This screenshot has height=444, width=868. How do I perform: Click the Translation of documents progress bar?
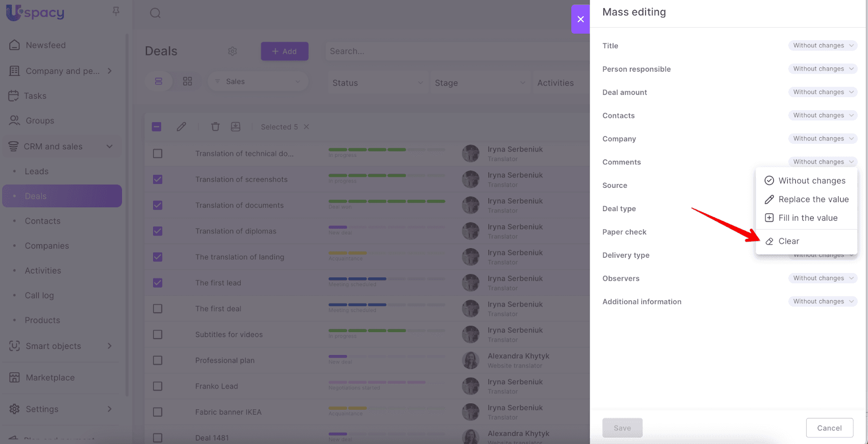tap(386, 201)
